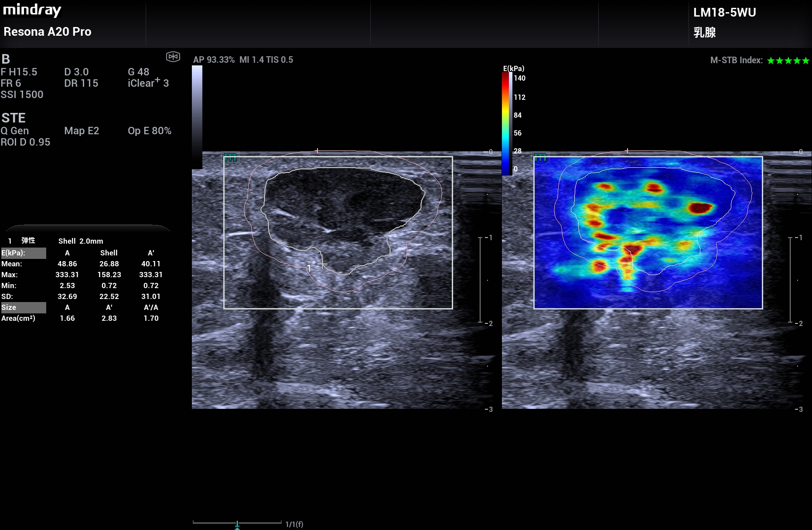Select the iClear+ 3 parameter

(148, 83)
